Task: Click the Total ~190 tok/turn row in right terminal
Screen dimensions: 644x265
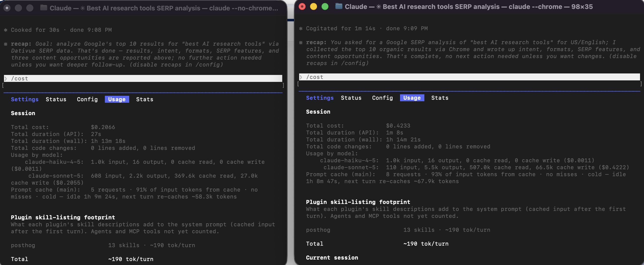Action: point(377,244)
